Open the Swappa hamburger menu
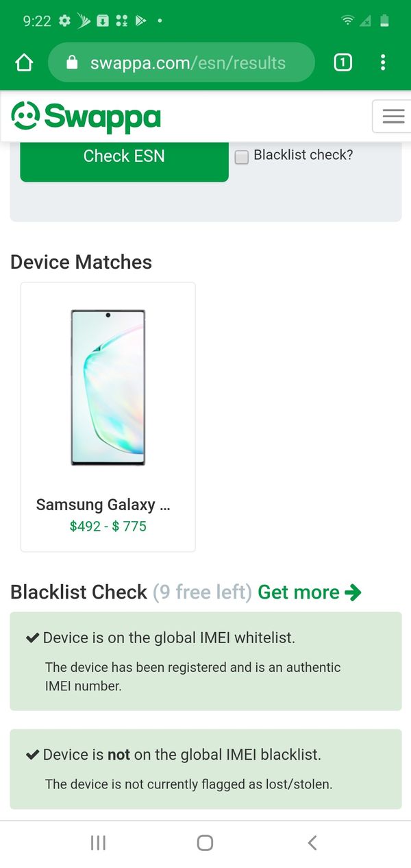The height and width of the screenshot is (868, 411). 393,117
